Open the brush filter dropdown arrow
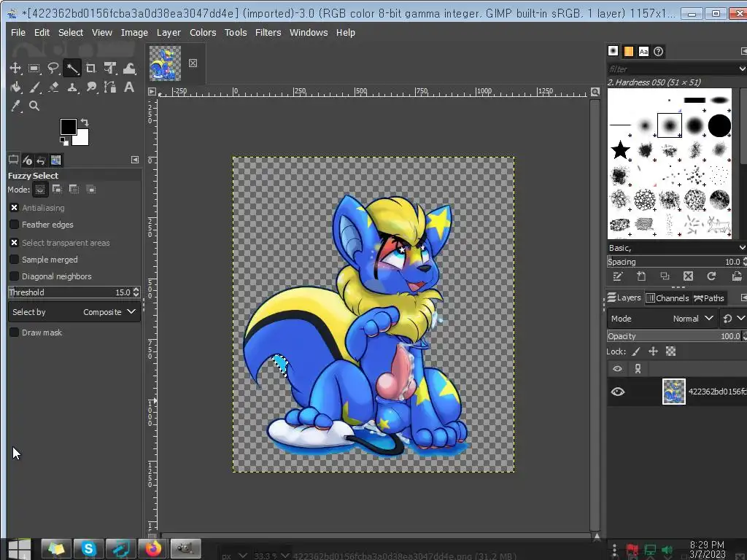The height and width of the screenshot is (560, 747). click(x=742, y=69)
